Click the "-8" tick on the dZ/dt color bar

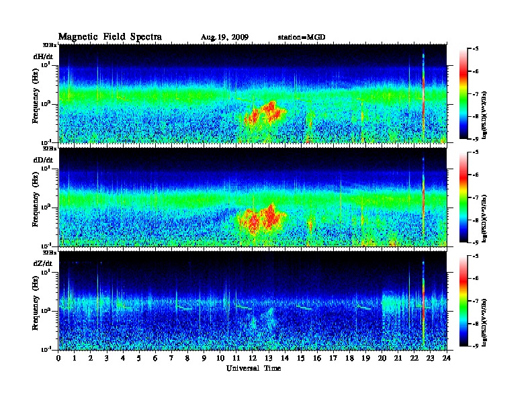coord(476,324)
